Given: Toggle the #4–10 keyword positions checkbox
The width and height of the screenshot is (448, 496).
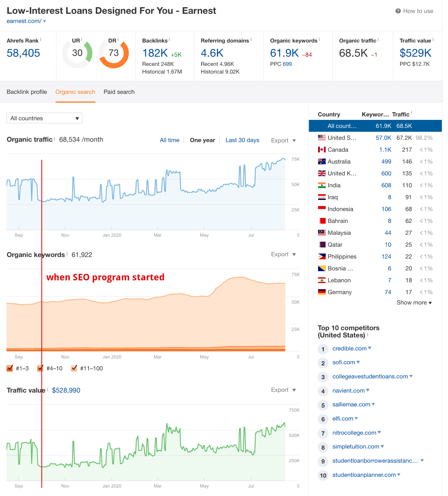Looking at the screenshot, I should [40, 368].
